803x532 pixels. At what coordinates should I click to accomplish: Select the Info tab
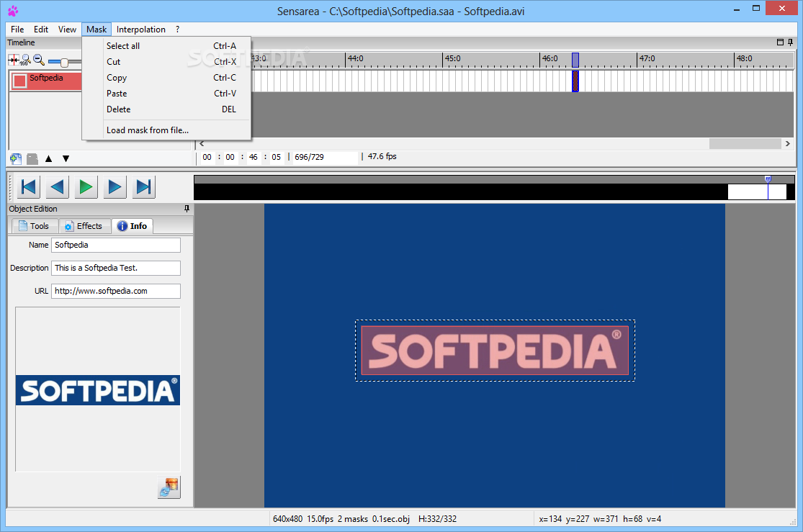pyautogui.click(x=132, y=226)
